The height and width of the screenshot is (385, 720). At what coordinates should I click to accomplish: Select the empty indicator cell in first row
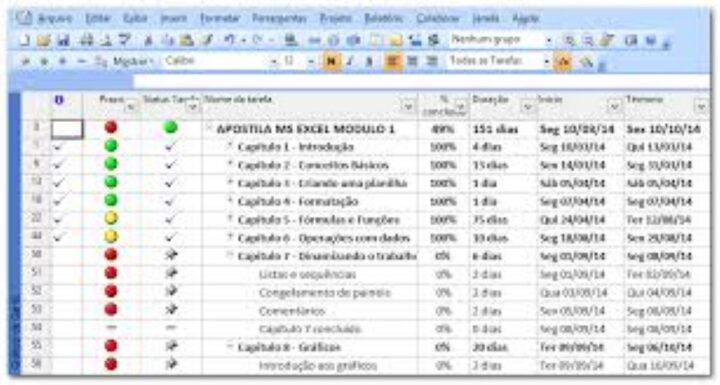67,129
